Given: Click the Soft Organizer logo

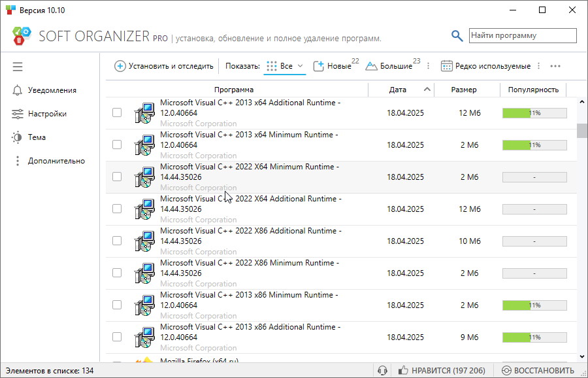Looking at the screenshot, I should click(x=22, y=36).
